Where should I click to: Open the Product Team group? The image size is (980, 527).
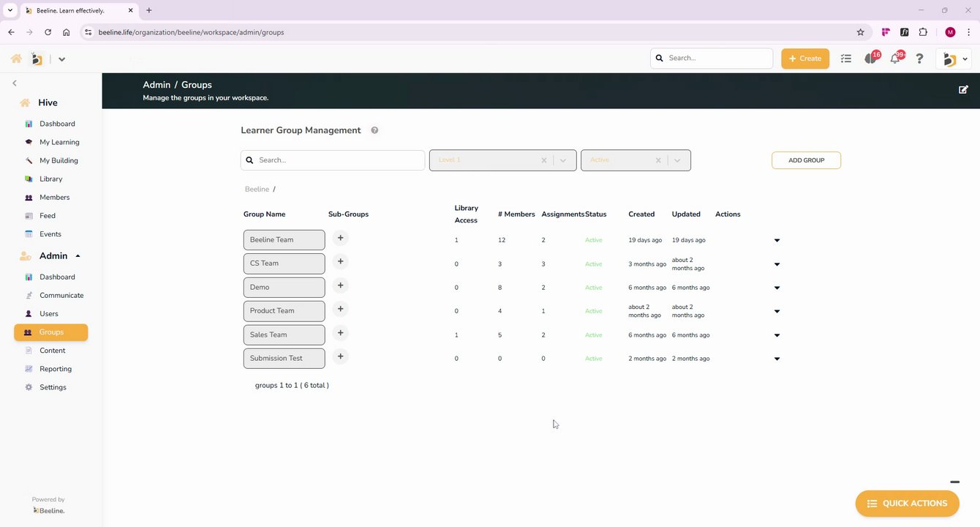(284, 311)
